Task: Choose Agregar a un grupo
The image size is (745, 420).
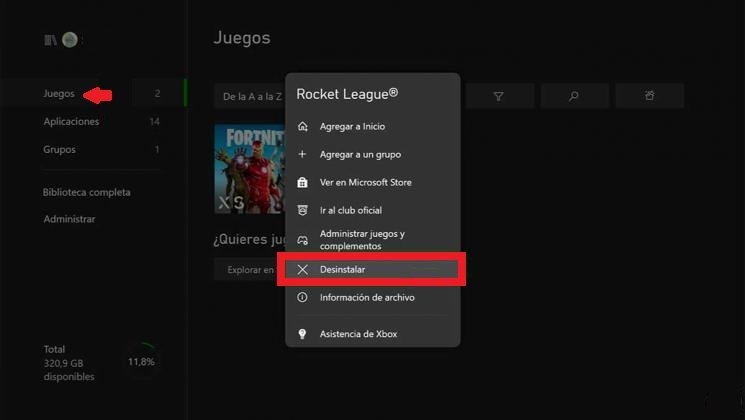Action: [x=373, y=154]
